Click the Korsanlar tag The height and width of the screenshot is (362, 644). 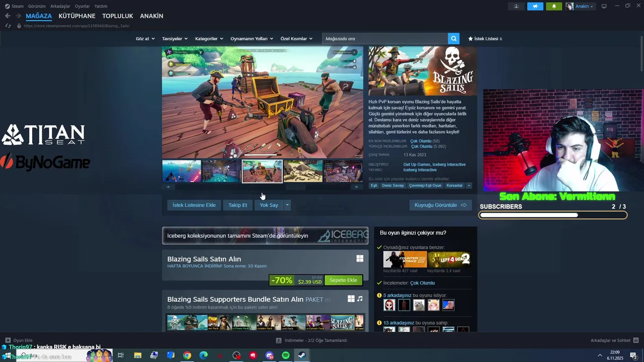tap(454, 186)
